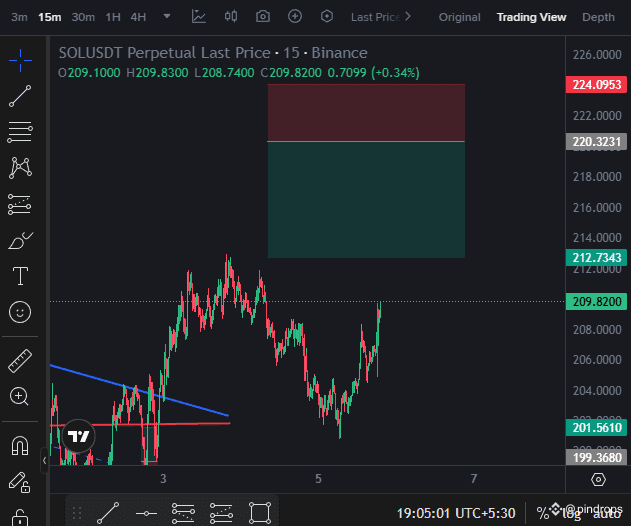
Task: Toggle log scale mode
Action: (572, 514)
